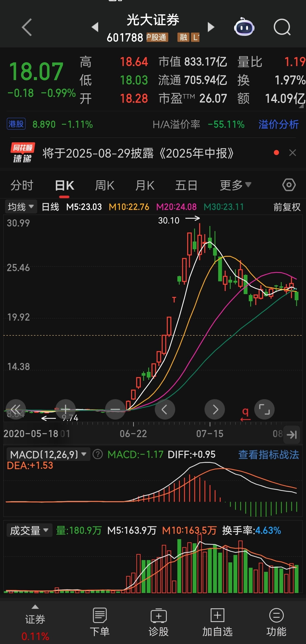Open 成交量 indicator dropdown
The image size is (306, 644).
point(29,530)
